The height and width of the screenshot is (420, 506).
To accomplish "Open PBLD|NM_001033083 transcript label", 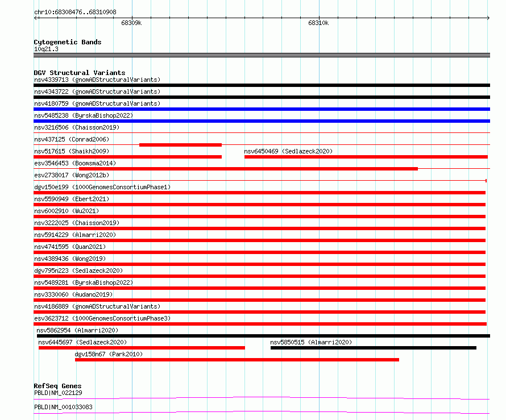I will pos(63,407).
